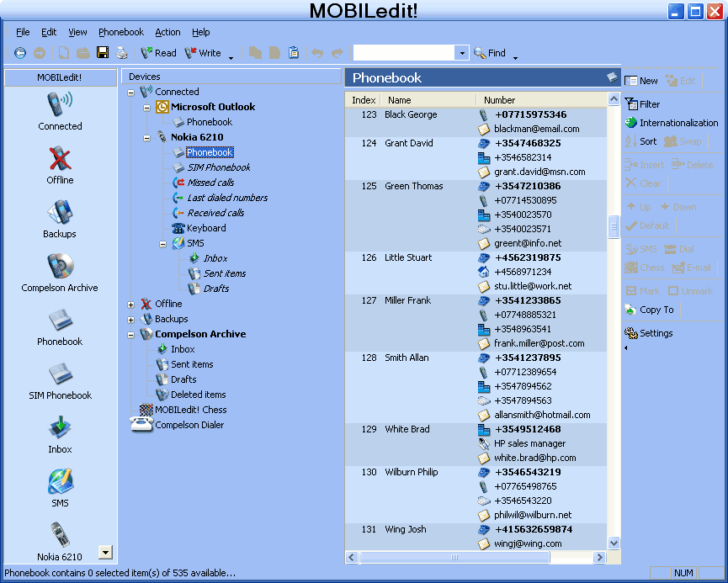This screenshot has height=583, width=728.
Task: Select Compelson Dialer in device tree
Action: pos(178,425)
